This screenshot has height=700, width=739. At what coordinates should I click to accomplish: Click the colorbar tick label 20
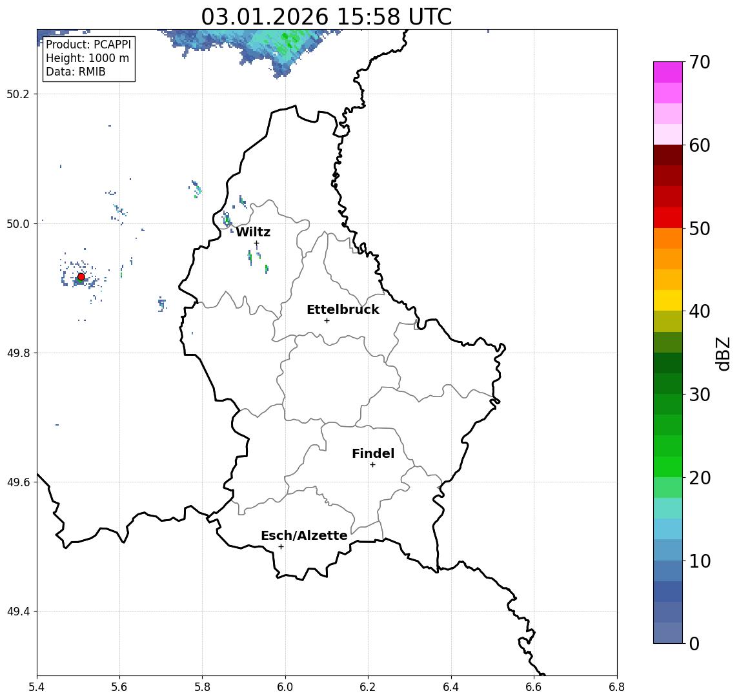click(x=700, y=478)
